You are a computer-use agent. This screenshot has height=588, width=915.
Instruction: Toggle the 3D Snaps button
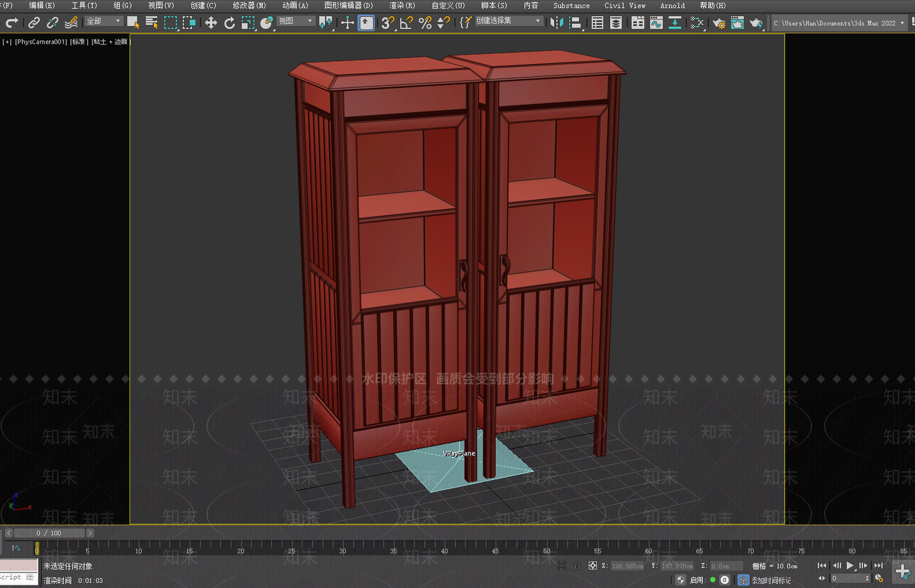pos(388,23)
